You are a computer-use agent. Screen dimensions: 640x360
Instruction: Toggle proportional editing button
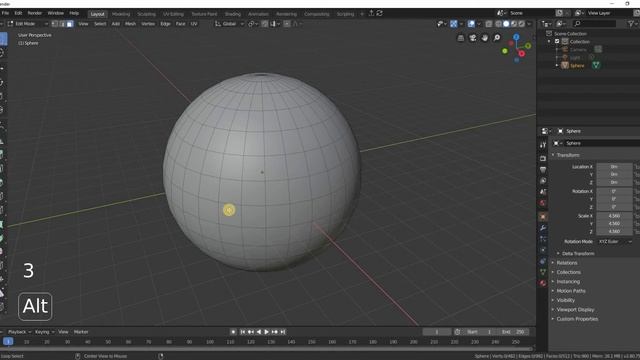point(287,24)
